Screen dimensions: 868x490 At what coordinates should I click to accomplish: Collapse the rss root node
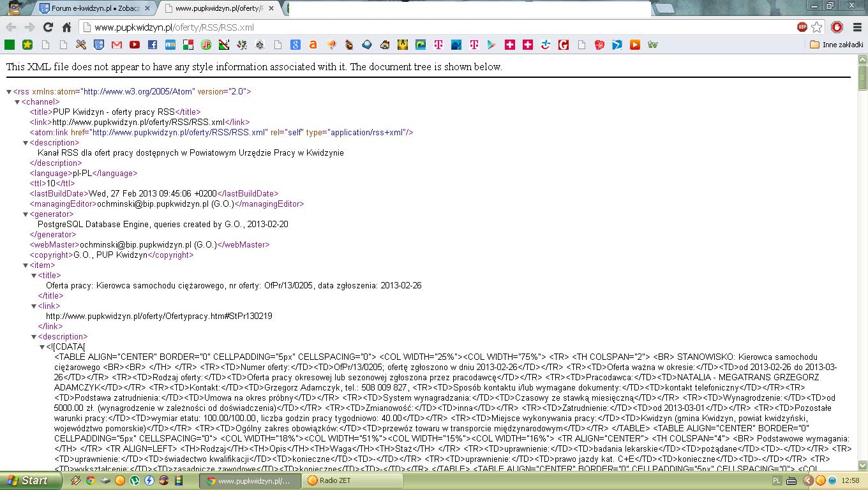[x=9, y=92]
